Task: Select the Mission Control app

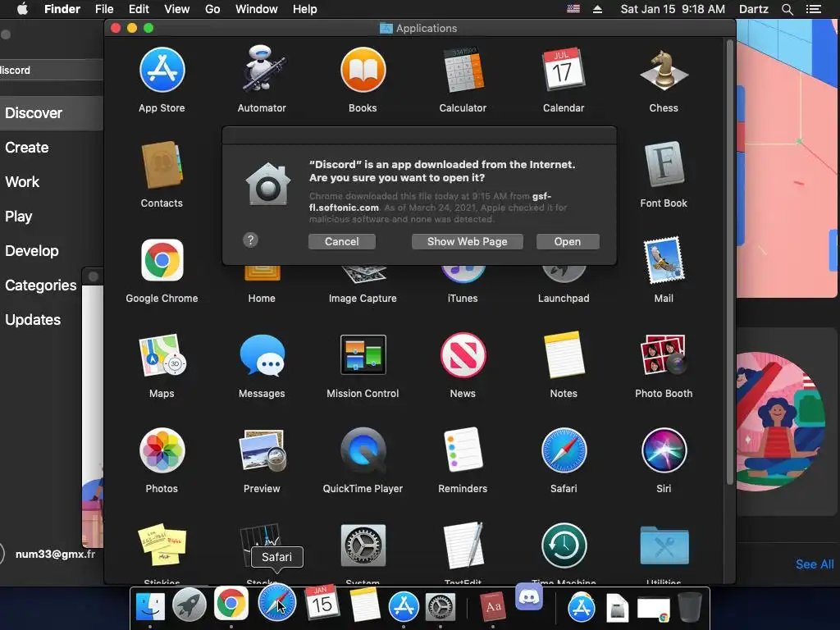Action: 363,354
